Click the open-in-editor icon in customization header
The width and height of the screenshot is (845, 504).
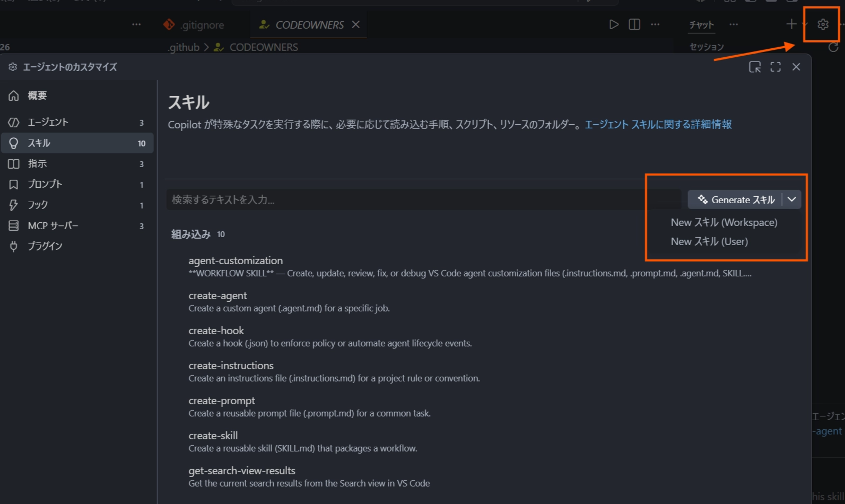[x=755, y=67]
